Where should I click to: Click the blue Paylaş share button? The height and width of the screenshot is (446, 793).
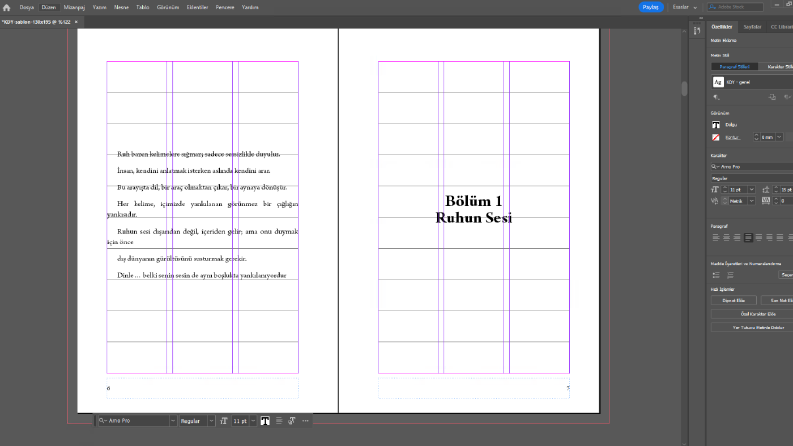click(650, 7)
